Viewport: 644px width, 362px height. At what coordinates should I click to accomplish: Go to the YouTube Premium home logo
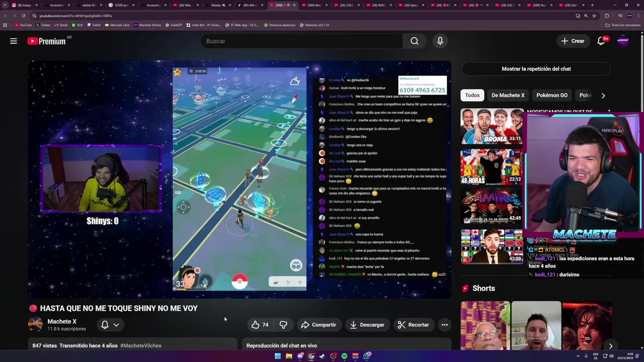coord(46,41)
